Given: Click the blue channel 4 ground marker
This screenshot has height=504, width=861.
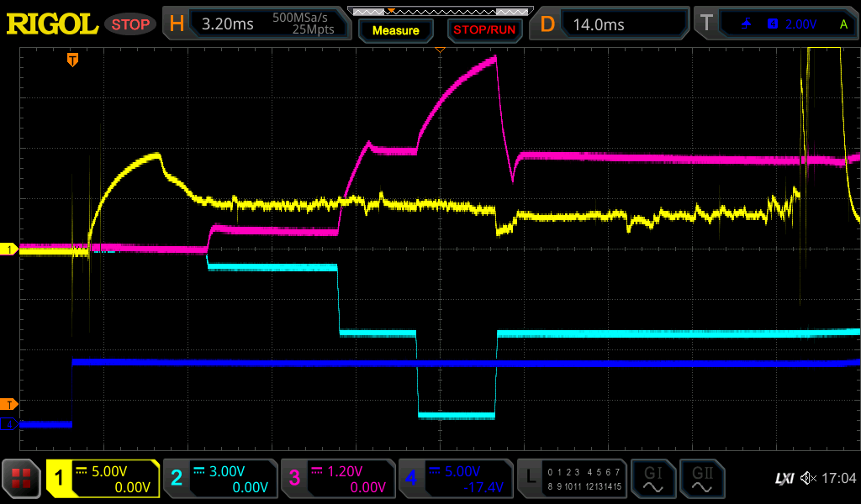Looking at the screenshot, I should pos(10,424).
